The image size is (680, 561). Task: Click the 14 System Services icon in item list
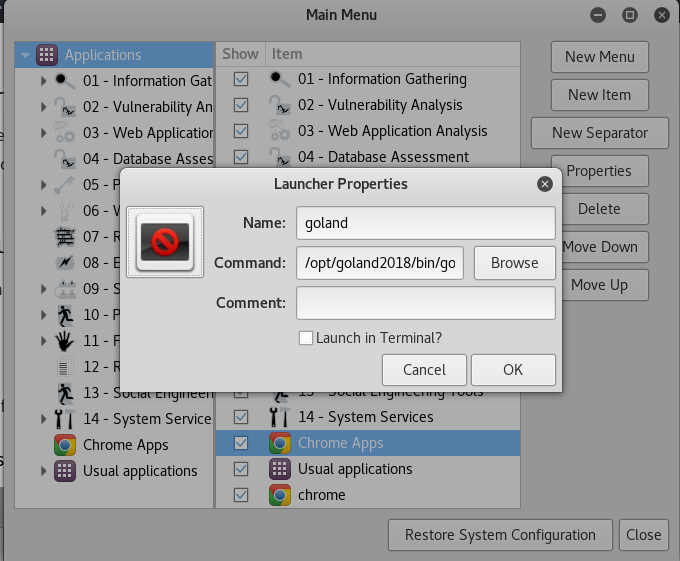(x=280, y=417)
